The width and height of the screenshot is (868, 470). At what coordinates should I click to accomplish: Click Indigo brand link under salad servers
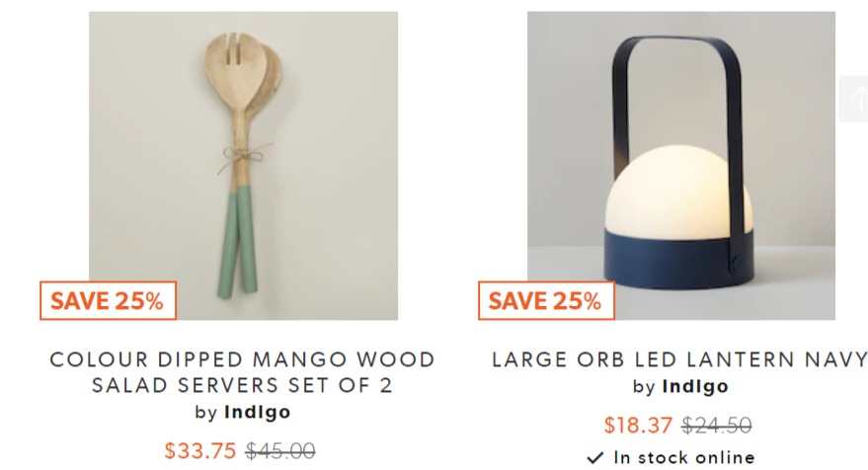click(x=258, y=412)
